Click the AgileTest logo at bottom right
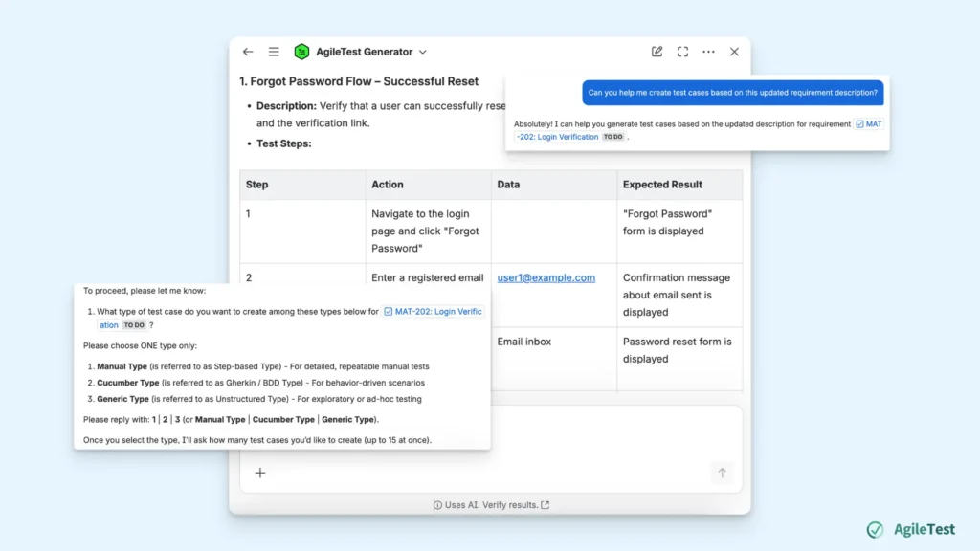Image resolution: width=980 pixels, height=551 pixels. [x=911, y=529]
